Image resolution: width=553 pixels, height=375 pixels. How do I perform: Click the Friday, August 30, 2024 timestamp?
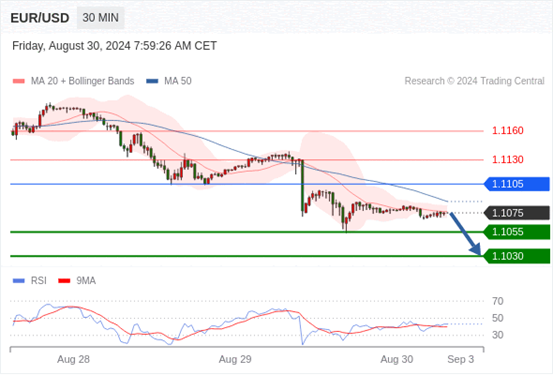(x=114, y=46)
